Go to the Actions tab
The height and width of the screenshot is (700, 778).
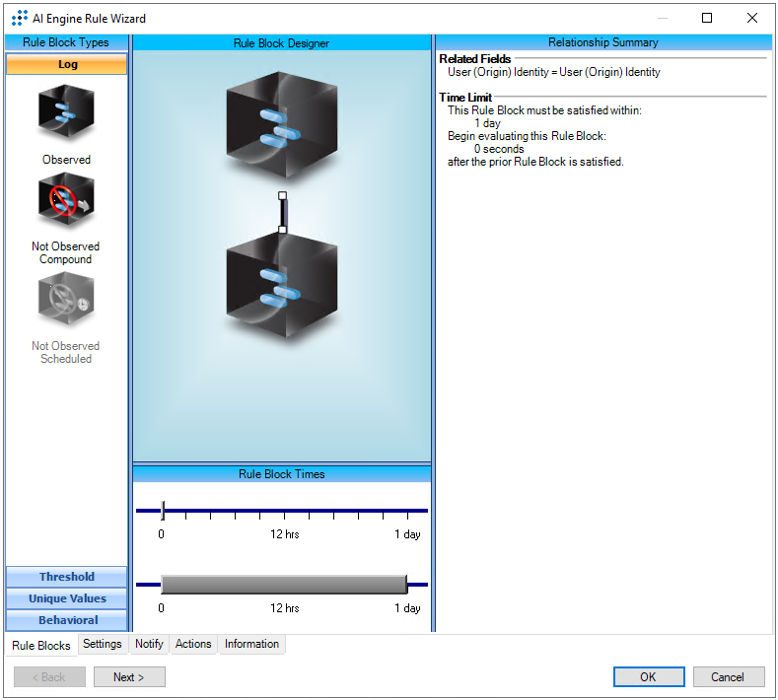pos(193,644)
